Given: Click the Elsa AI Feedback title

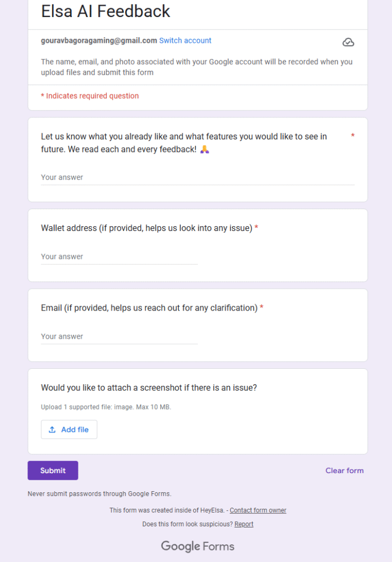Looking at the screenshot, I should 106,11.
